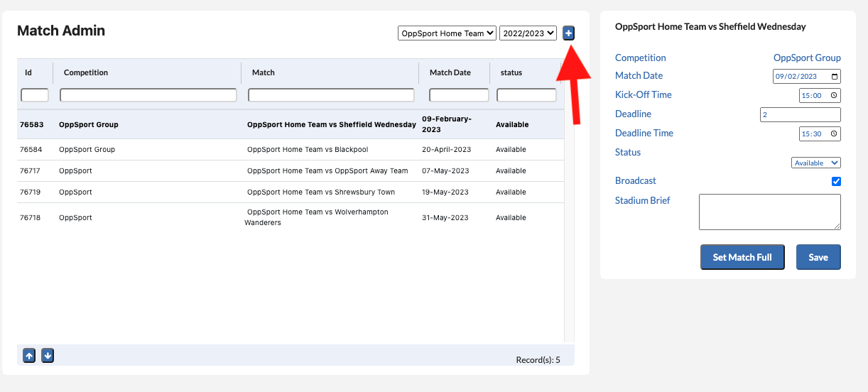Click the Stadium Brief label
The image size is (868, 392).
(643, 200)
